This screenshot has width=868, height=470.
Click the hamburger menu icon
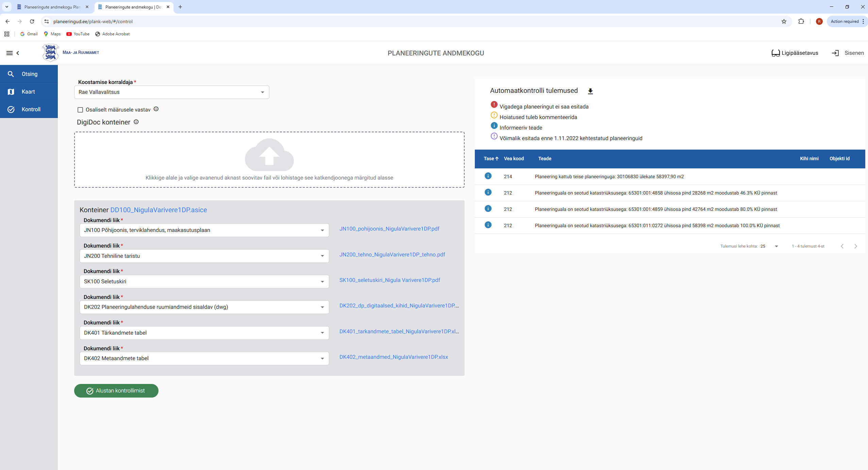click(10, 53)
